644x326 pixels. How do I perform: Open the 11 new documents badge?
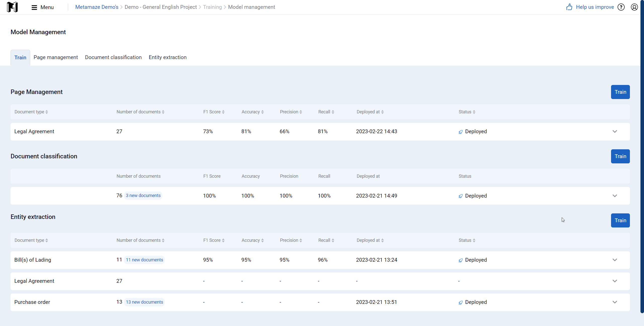click(144, 260)
